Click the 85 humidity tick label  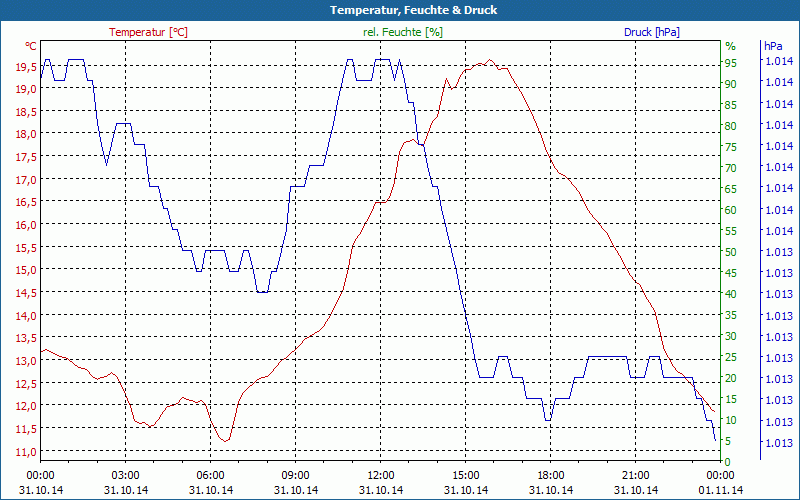(731, 105)
